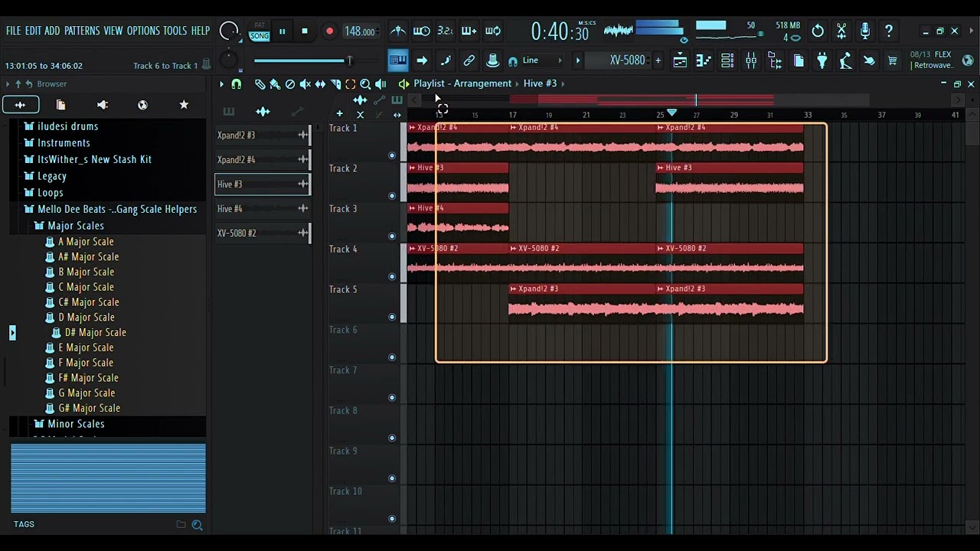Toggle multilink to controllers link icon
The width and height of the screenshot is (980, 551).
point(469,60)
